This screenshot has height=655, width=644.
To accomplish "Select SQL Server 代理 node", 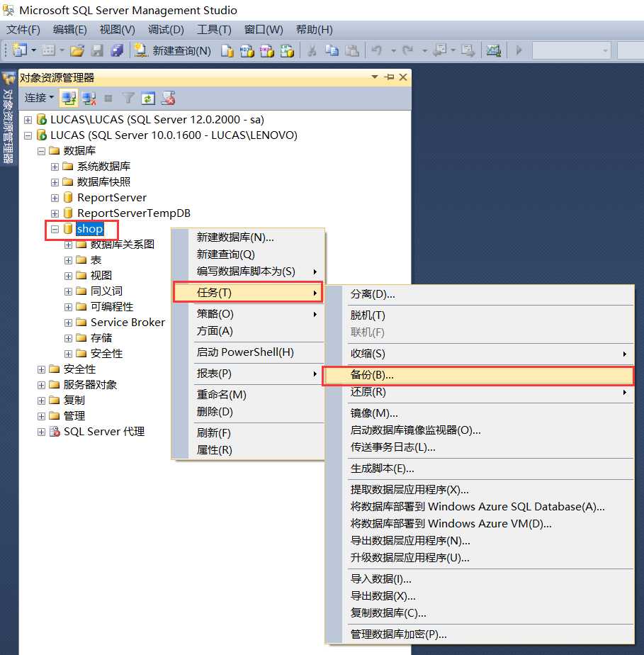I will click(x=104, y=431).
